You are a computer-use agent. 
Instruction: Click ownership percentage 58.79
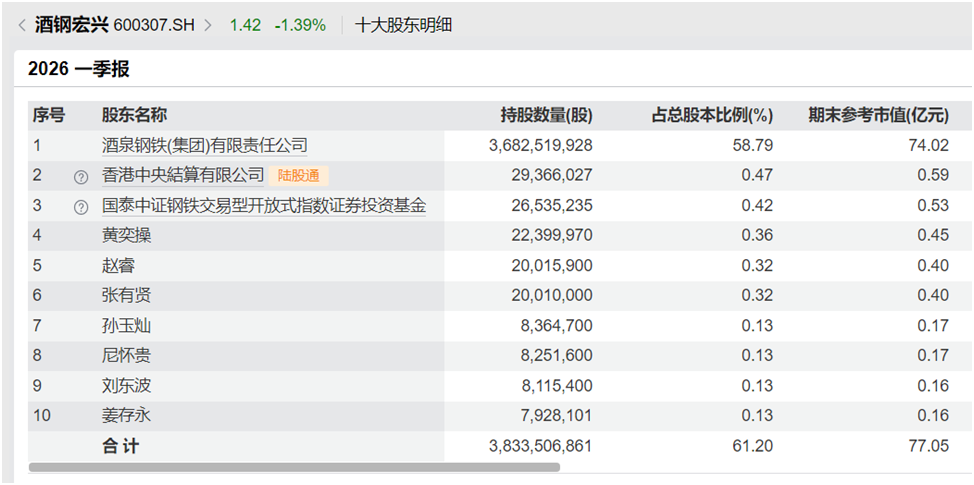(x=754, y=146)
